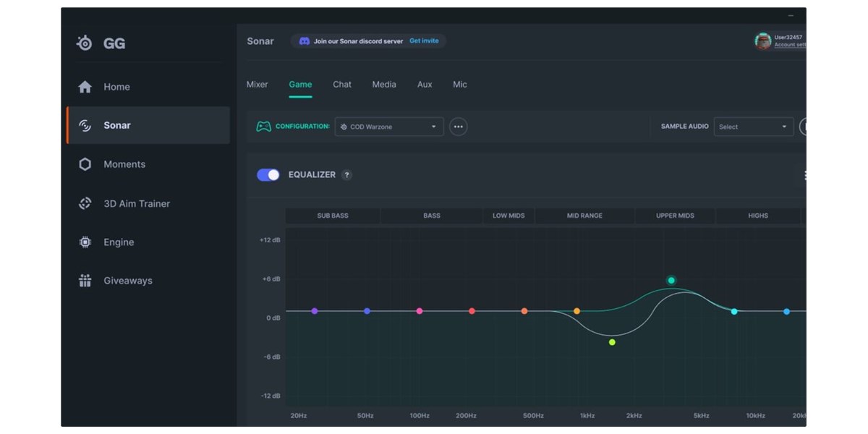Open the Home page icon
Image resolution: width=868 pixels, height=434 pixels.
85,87
